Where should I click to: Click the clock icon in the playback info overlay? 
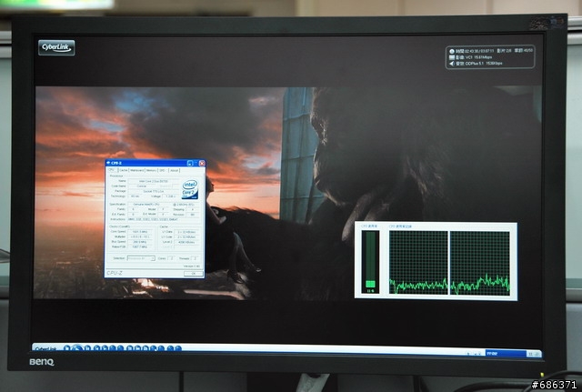click(x=452, y=51)
